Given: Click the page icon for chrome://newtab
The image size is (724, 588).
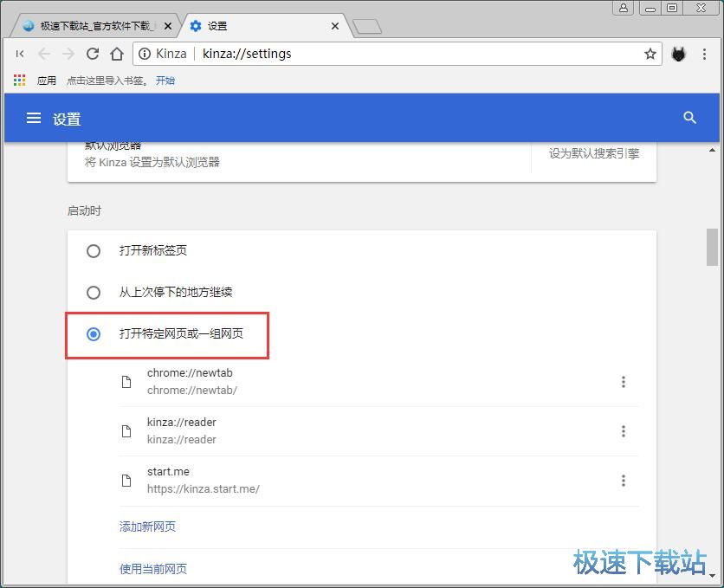Looking at the screenshot, I should pyautogui.click(x=126, y=382).
